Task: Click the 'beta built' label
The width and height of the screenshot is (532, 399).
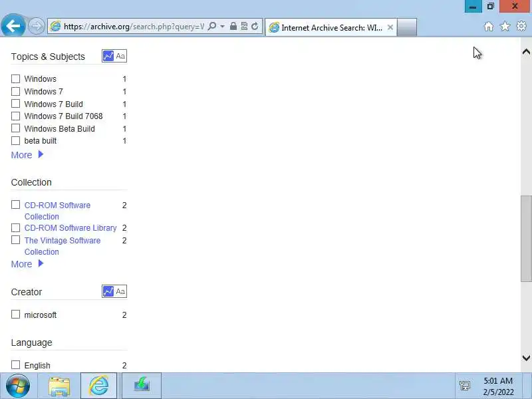Action: point(41,141)
